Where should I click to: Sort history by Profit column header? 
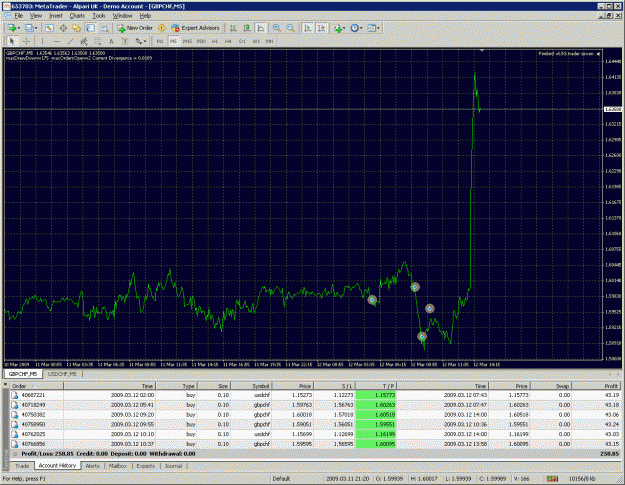[x=597, y=386]
